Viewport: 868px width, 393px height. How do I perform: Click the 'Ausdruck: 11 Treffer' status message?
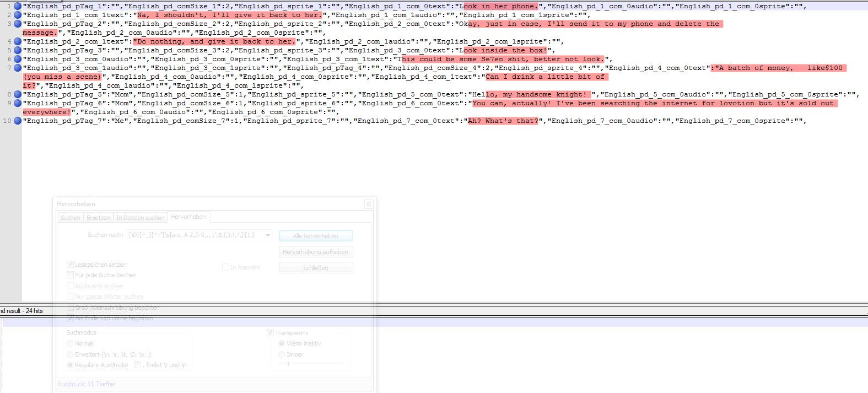tap(86, 384)
